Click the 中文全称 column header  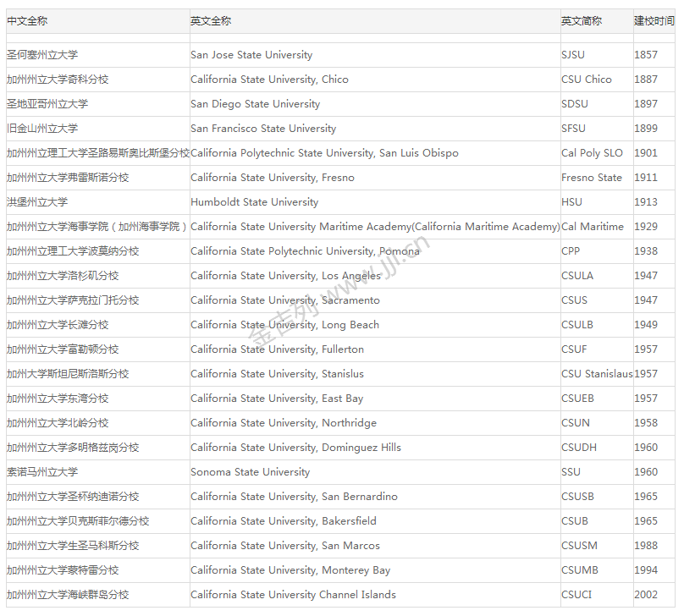(x=27, y=21)
